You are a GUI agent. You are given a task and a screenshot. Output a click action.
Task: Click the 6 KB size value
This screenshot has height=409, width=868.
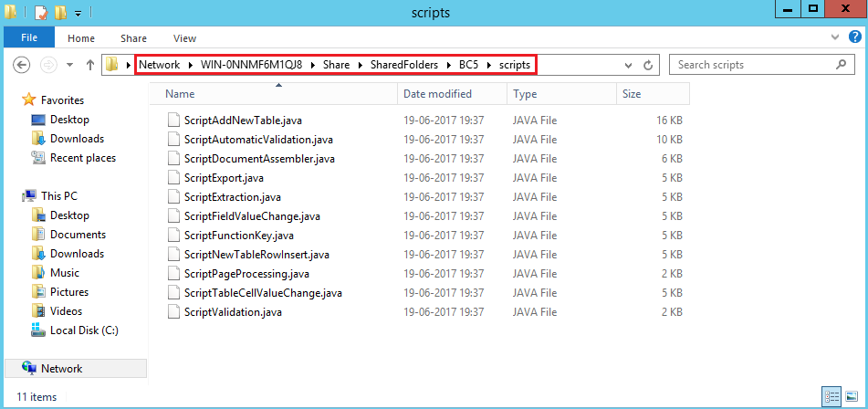[x=672, y=159]
